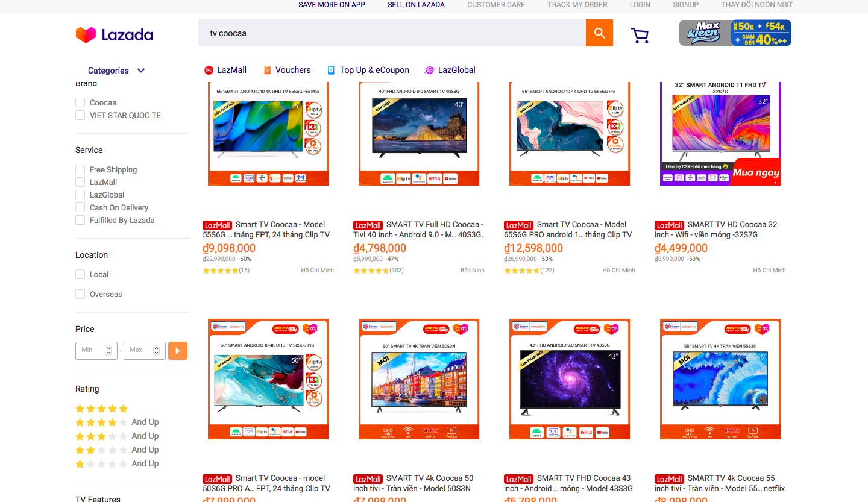
Task: Click LOGIN in top bar
Action: (x=640, y=5)
